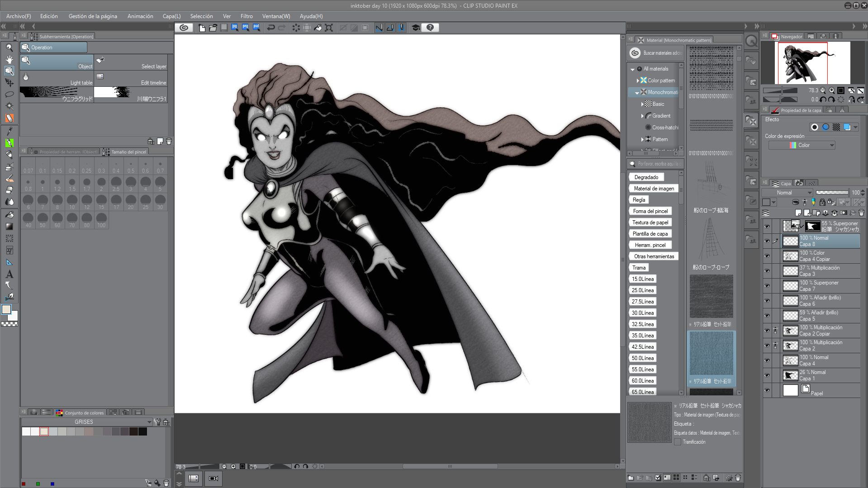
Task: Toggle visibility of the Papel layer
Action: click(x=767, y=390)
